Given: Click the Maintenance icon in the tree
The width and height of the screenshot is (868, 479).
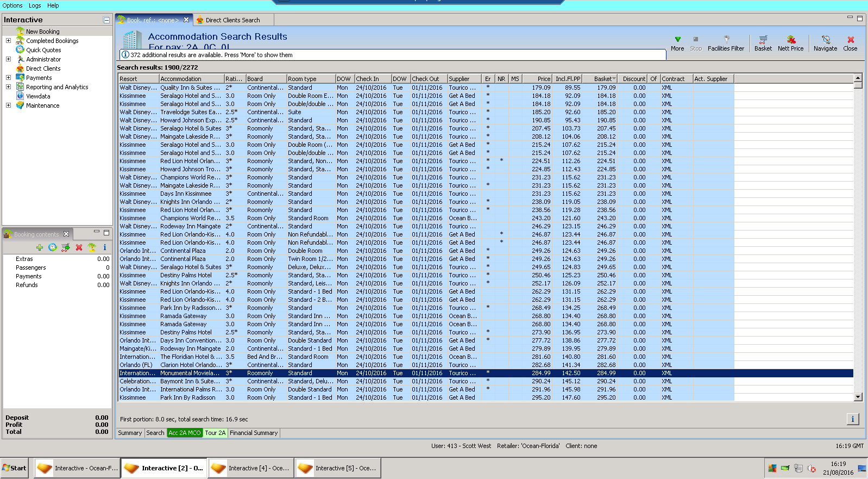Looking at the screenshot, I should (20, 105).
